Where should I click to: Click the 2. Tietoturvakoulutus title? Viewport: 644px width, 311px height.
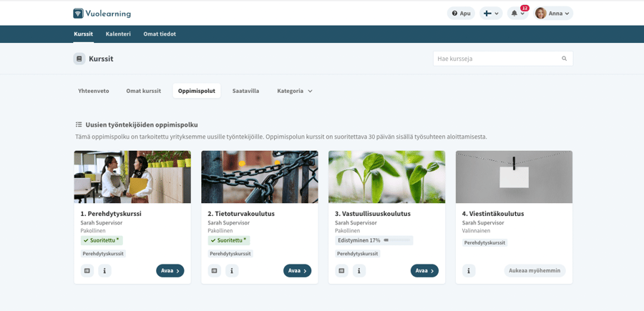tap(241, 214)
